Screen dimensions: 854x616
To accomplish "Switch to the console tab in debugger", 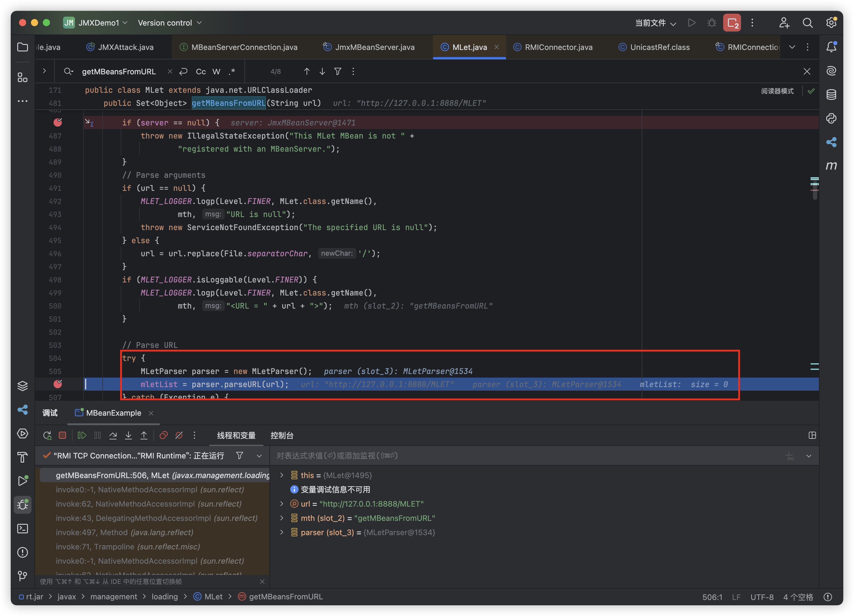I will pyautogui.click(x=282, y=436).
